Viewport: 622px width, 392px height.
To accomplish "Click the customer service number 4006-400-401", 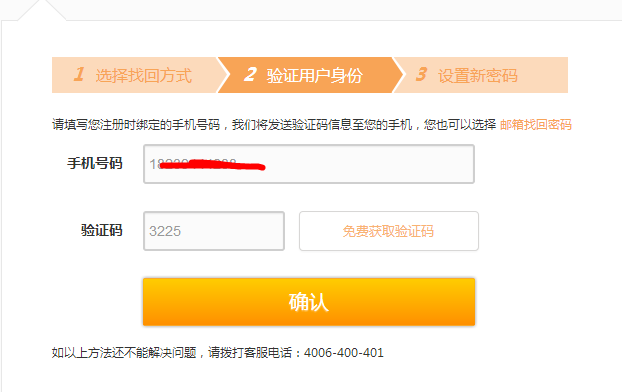I will coord(344,352).
